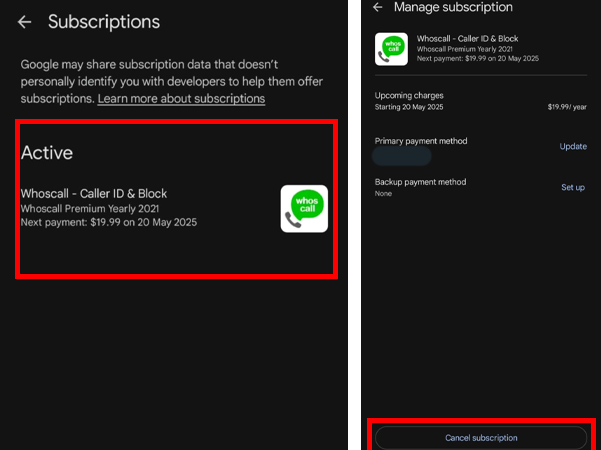Select None under Backup payment method
This screenshot has height=450, width=601.
pyautogui.click(x=383, y=194)
